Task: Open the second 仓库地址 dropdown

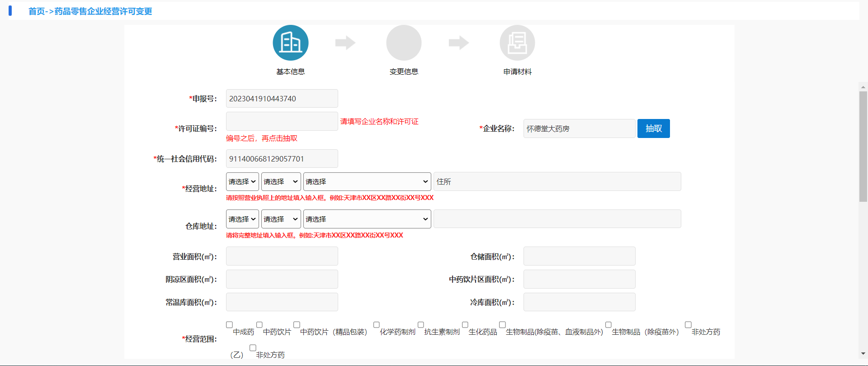Action: (x=281, y=219)
